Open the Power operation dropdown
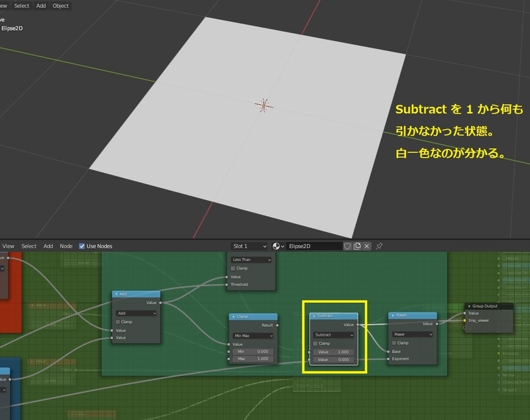The height and width of the screenshot is (420, 530). (413, 335)
